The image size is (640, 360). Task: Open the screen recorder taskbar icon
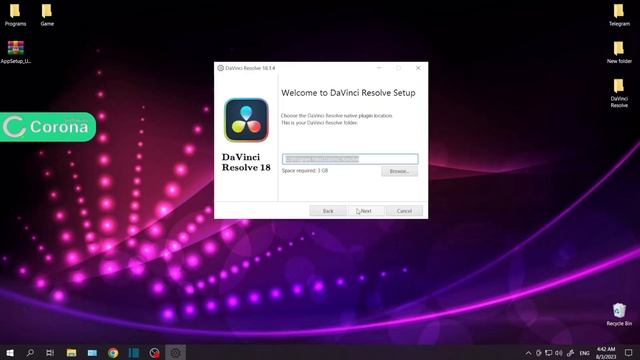(154, 353)
